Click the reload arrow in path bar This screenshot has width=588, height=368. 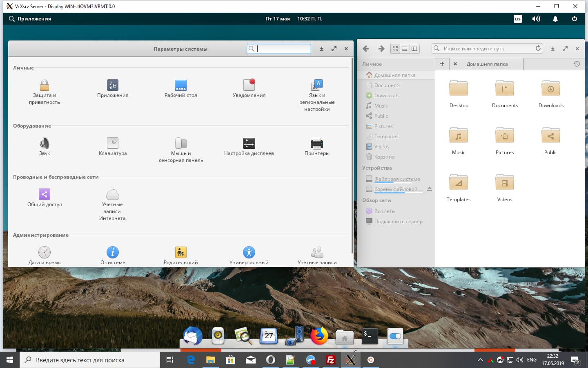(538, 48)
